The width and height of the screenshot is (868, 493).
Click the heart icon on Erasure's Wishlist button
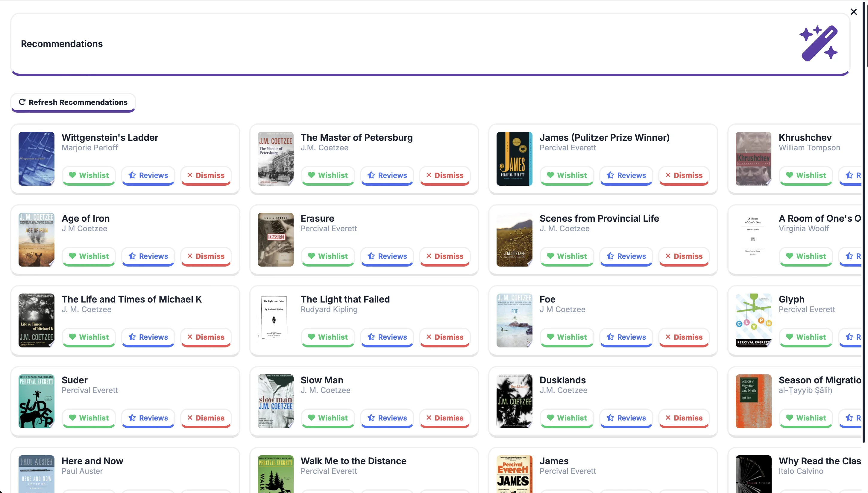tap(311, 256)
